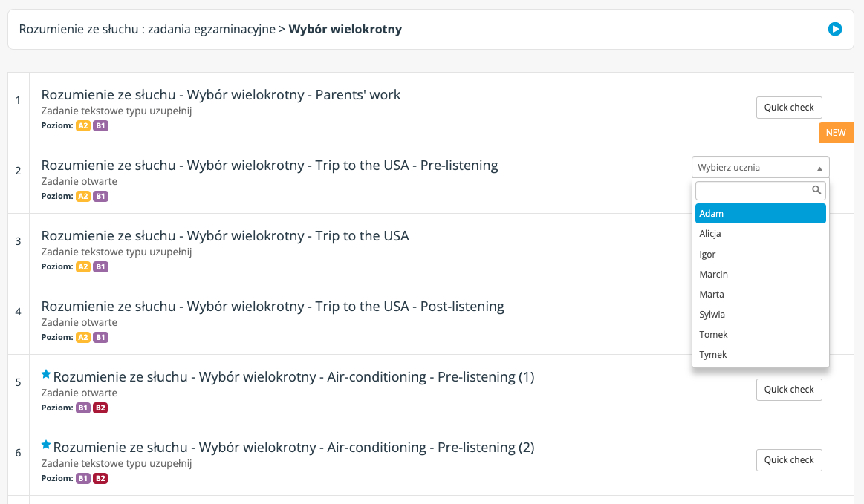Viewport: 864px width, 504px height.
Task: Pick Marcin from the dropdown options
Action: coord(761,275)
